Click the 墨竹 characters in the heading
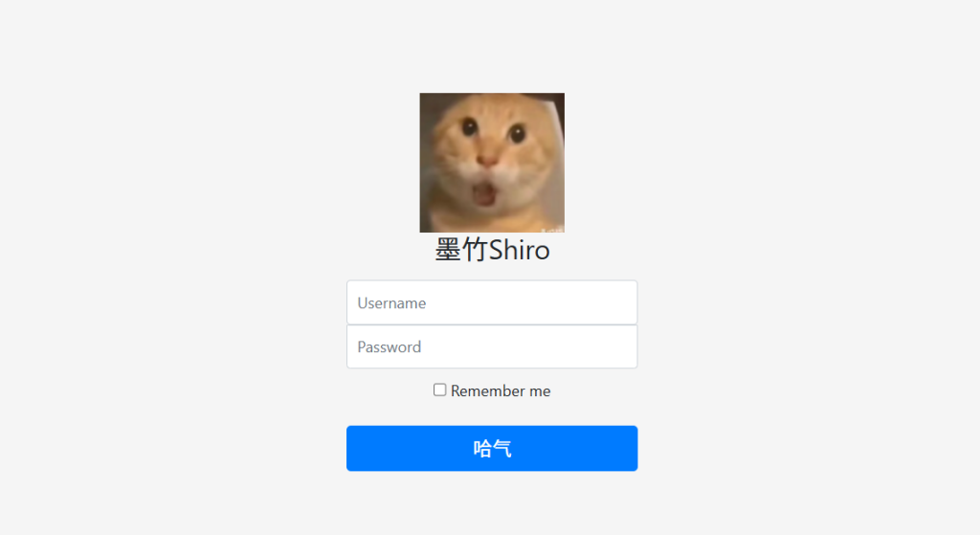Screen dimensions: 980x535 tap(461, 250)
